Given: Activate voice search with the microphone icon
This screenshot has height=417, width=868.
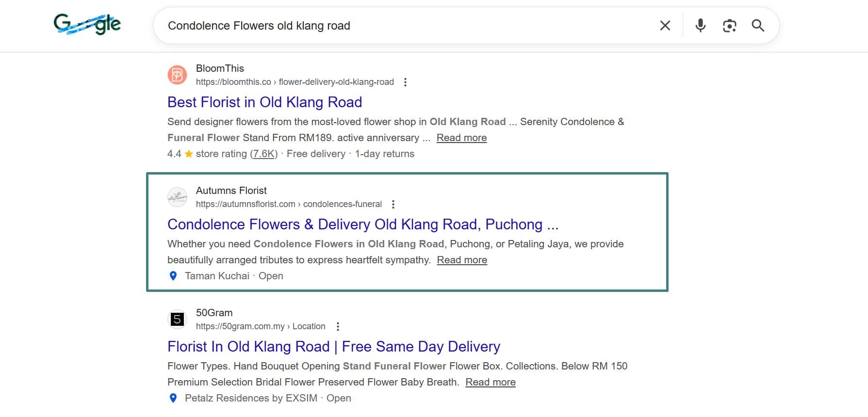Looking at the screenshot, I should 700,26.
